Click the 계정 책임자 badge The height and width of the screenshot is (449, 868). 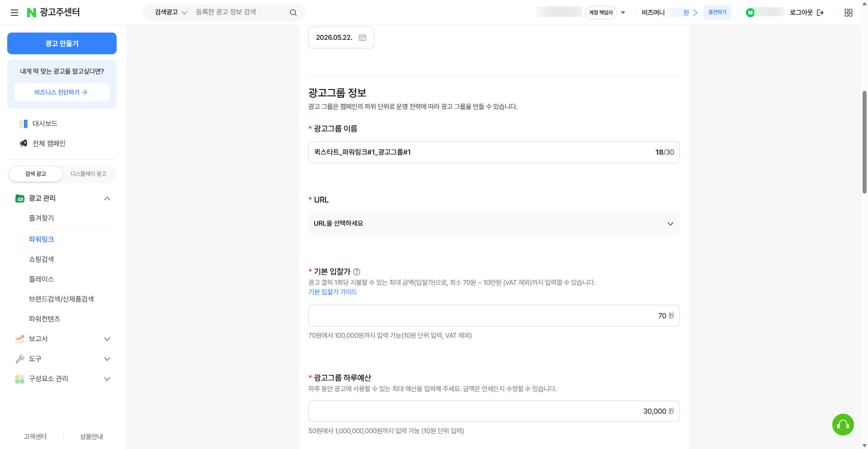[x=601, y=13]
